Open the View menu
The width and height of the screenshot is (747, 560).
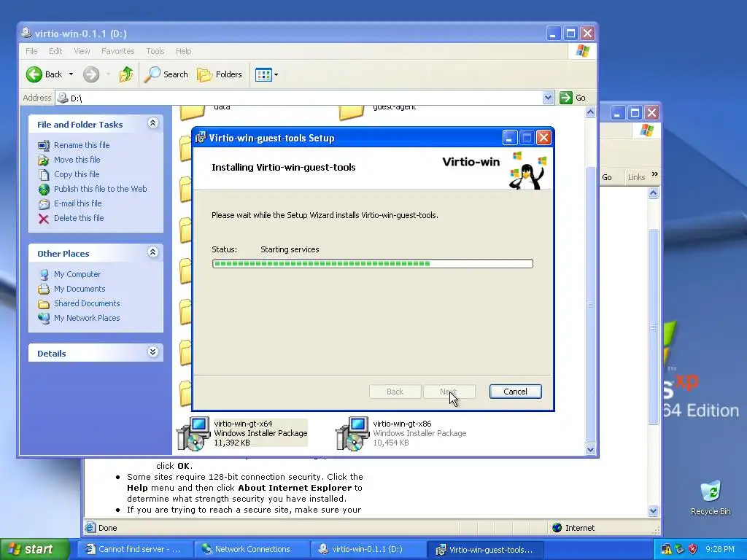tap(82, 51)
